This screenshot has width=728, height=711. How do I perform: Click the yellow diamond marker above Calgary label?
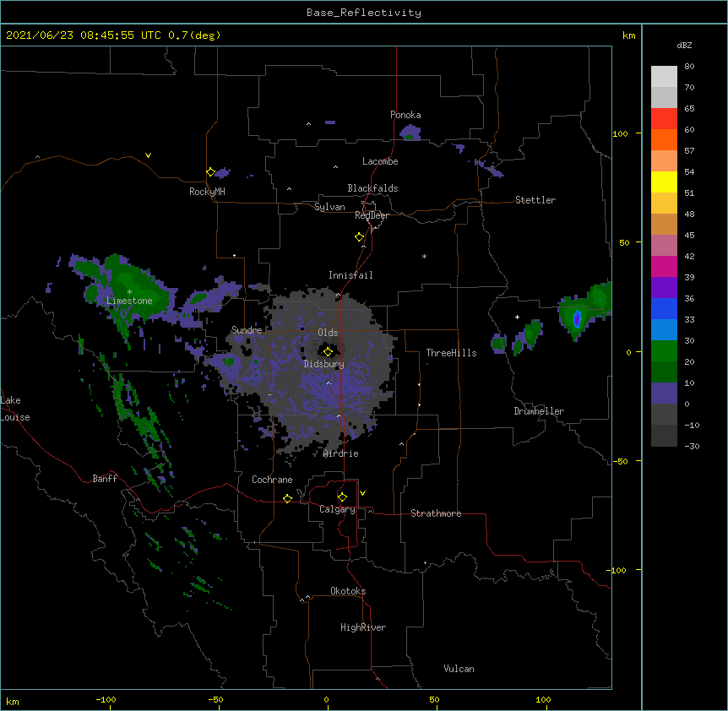pyautogui.click(x=342, y=497)
